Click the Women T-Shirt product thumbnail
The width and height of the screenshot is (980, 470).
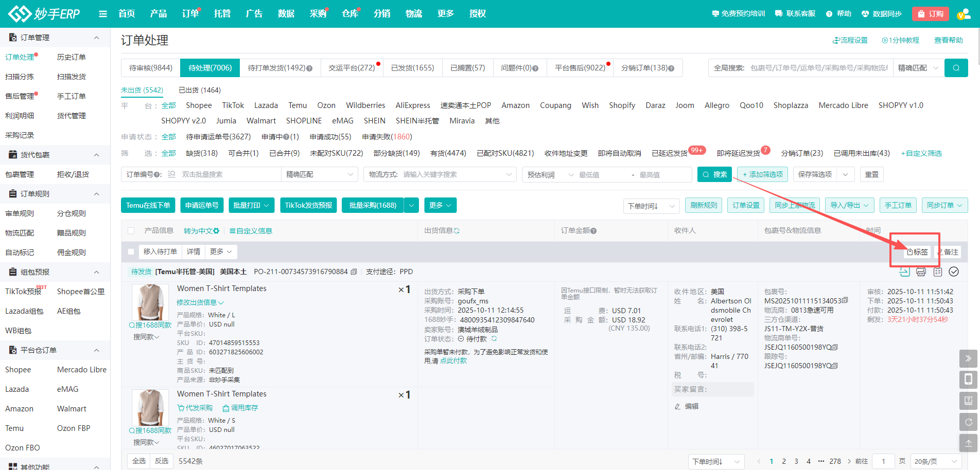tap(150, 302)
